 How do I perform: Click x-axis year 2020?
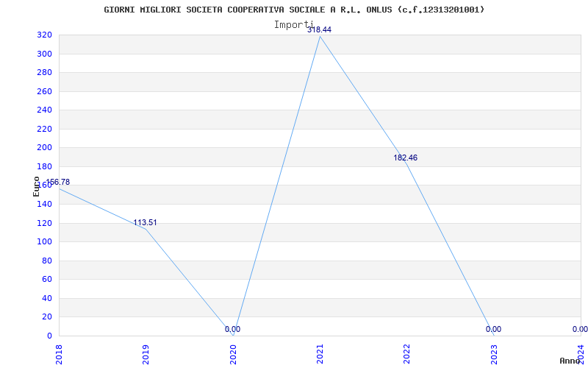(233, 354)
